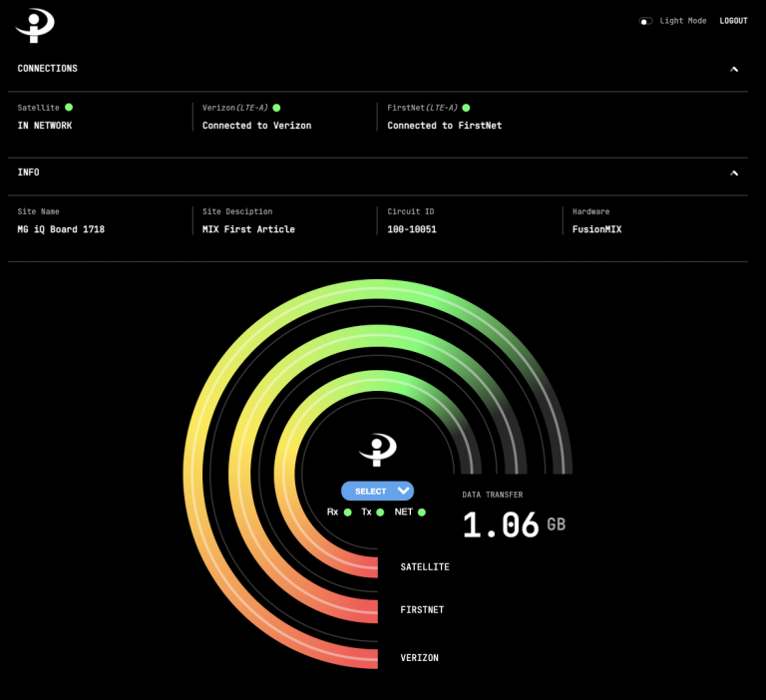Click circuit ID value '100-10051'
Screen dimensions: 766x700
(x=412, y=229)
